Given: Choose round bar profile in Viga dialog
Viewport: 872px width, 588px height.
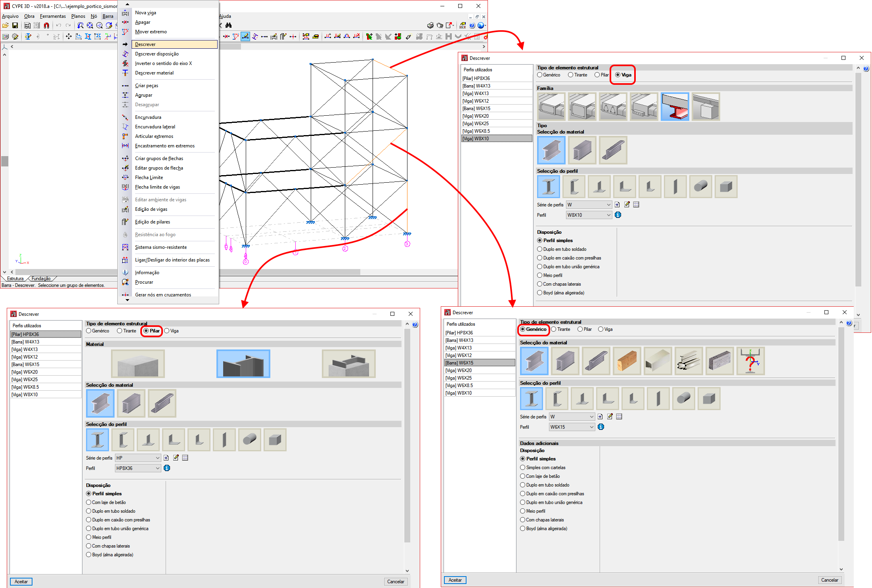Looking at the screenshot, I should coord(700,187).
